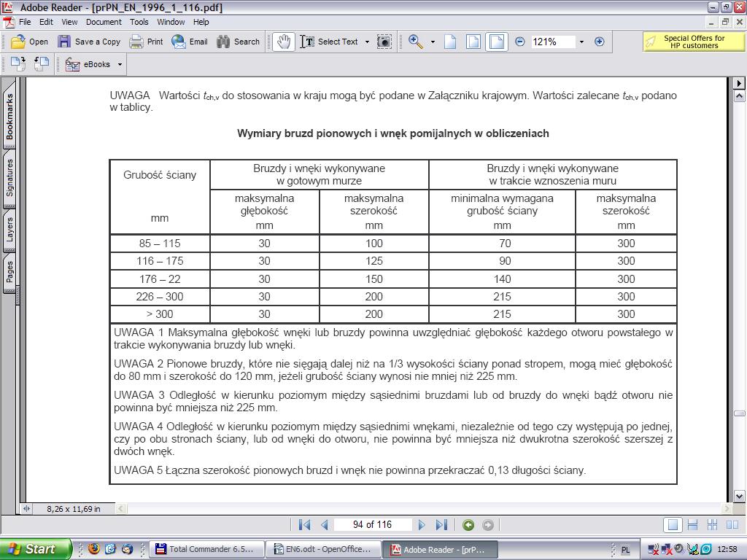747x560 pixels.
Task: Go to the next page
Action: (x=422, y=525)
